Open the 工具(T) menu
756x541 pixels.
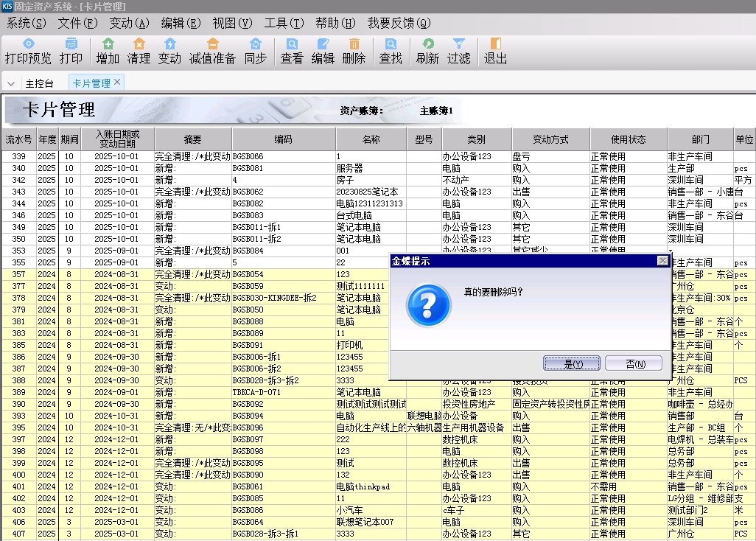[x=284, y=23]
